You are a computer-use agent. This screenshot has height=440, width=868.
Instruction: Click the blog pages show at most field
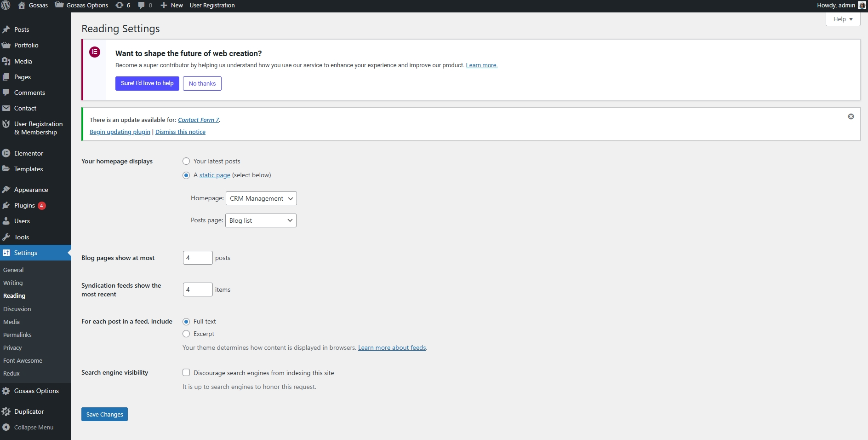tap(198, 258)
